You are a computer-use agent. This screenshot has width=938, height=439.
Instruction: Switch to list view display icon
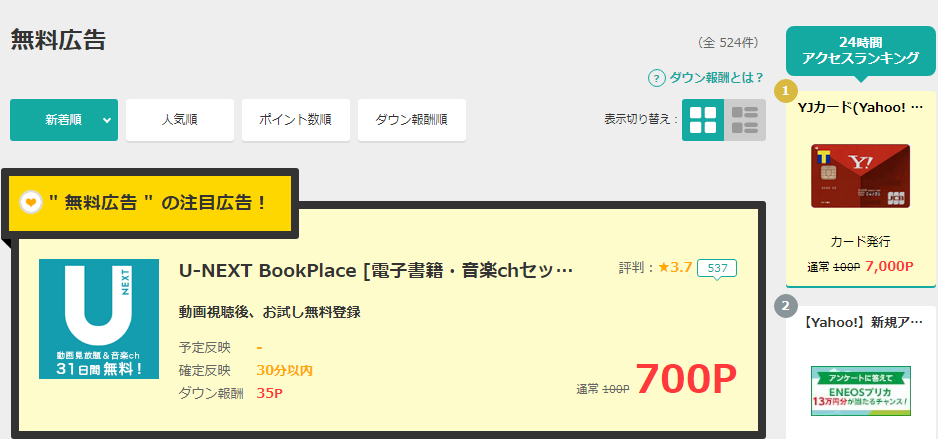(745, 120)
